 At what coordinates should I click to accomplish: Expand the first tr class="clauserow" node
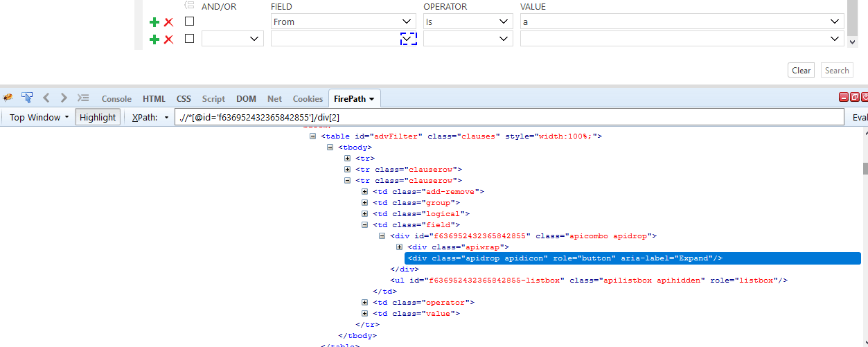coord(348,169)
